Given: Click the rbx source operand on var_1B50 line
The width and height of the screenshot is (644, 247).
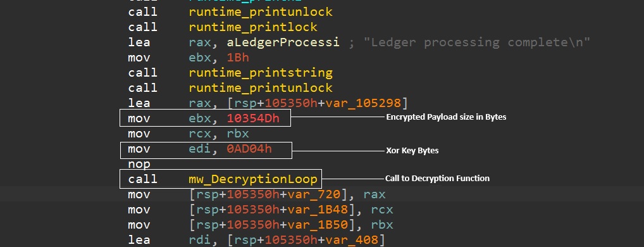Looking at the screenshot, I should click(382, 225).
